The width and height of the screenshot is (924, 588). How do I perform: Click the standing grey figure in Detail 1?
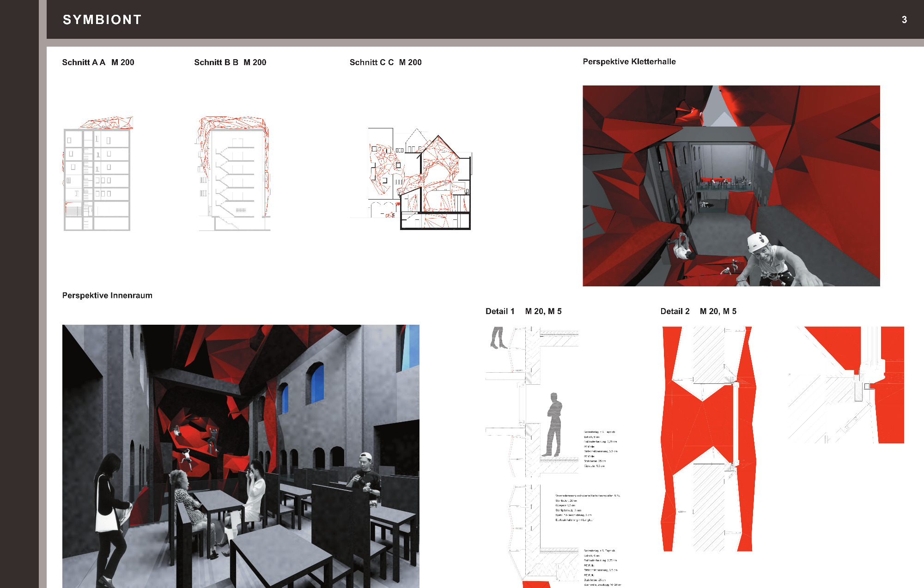point(554,425)
